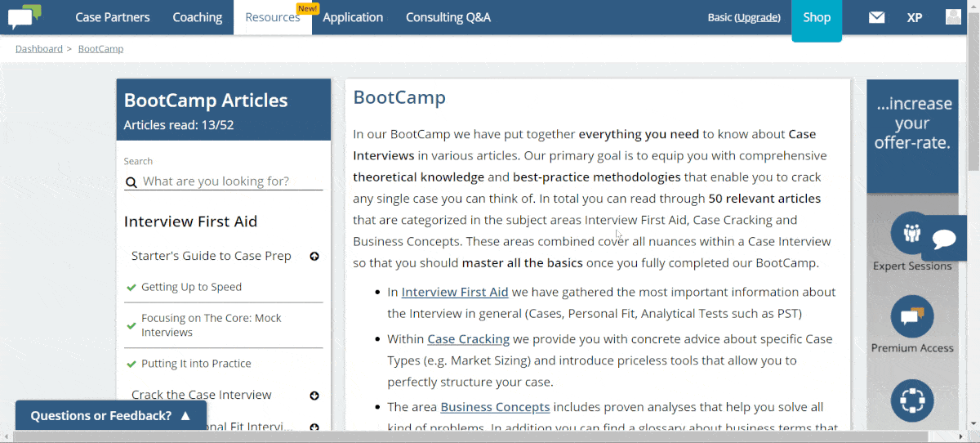Follow the Interview First Aid link
The image size is (980, 443).
[455, 292]
